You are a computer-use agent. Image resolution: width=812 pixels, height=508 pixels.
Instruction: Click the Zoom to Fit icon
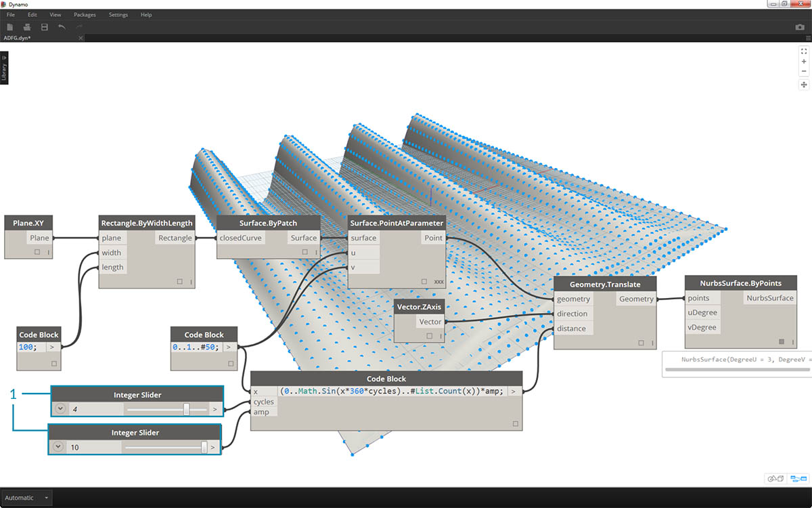(804, 51)
